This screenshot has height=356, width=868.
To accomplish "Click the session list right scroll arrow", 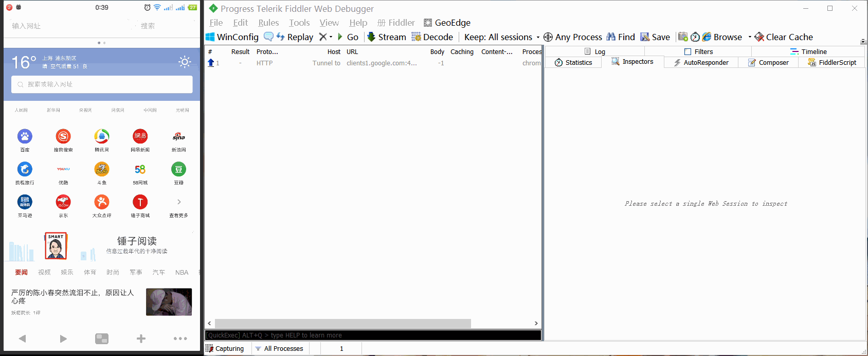I will point(536,323).
